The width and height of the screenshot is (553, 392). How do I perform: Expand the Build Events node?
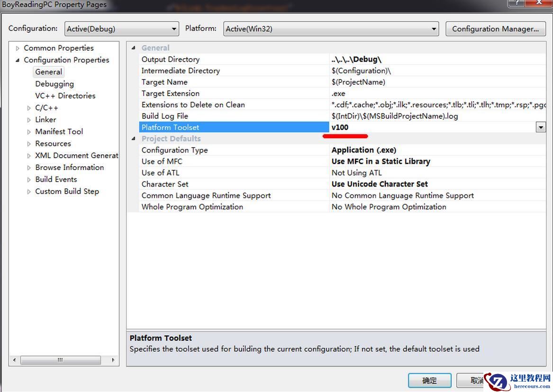click(x=29, y=180)
